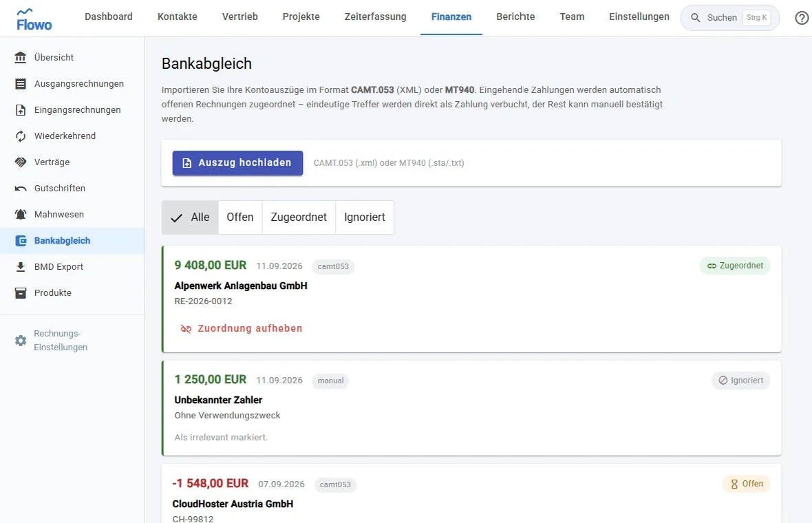Click the Auszug hochladen button
The image size is (812, 523).
click(237, 163)
